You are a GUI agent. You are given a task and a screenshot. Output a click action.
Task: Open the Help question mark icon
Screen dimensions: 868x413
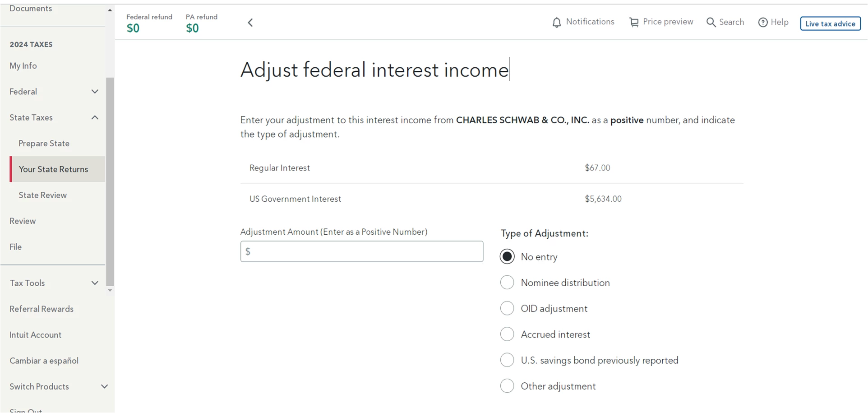762,22
